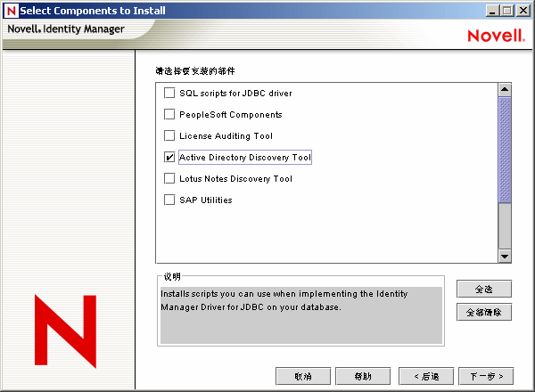The width and height of the screenshot is (535, 392).
Task: Uncheck Active Directory Discovery Tool
Action: [x=169, y=157]
